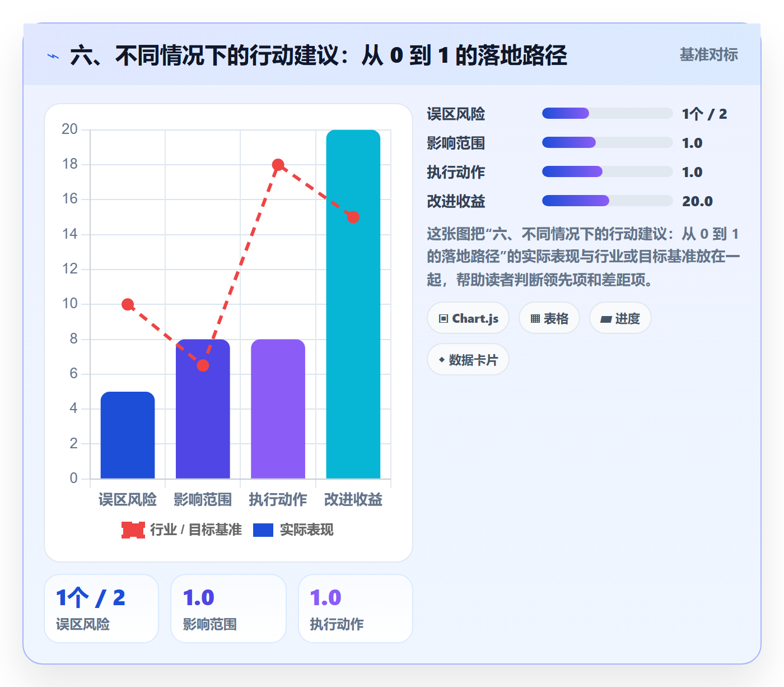The width and height of the screenshot is (784, 687).
Task: Click the cyan 改进收益 bar in chart
Action: point(353,304)
